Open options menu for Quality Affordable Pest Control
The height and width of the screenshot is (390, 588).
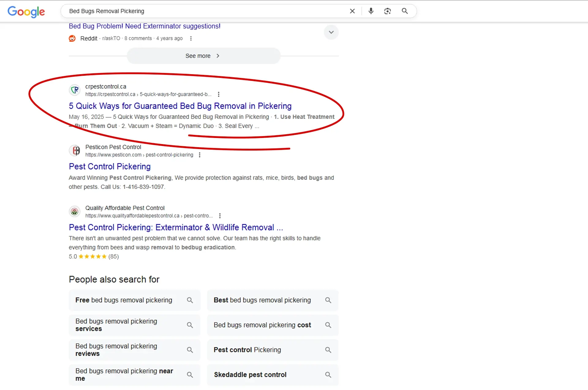(220, 216)
